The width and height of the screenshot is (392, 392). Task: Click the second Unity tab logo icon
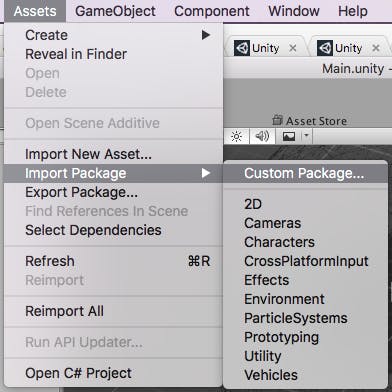coord(324,48)
